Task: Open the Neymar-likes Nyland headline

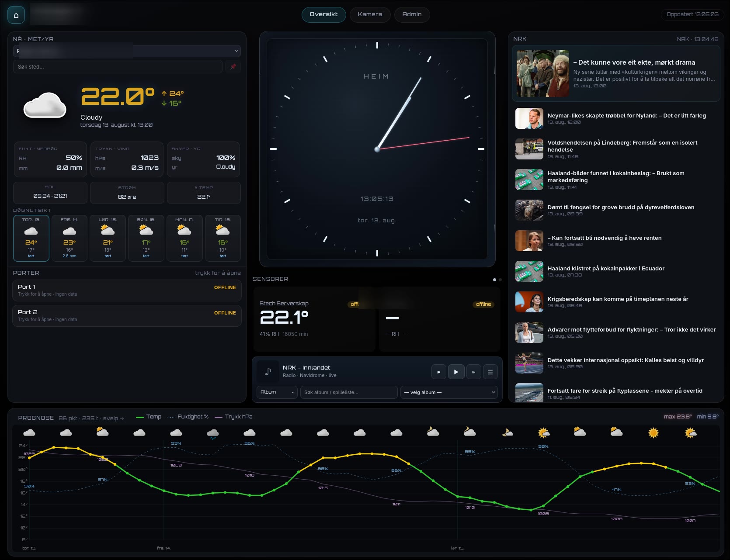Action: tap(627, 116)
